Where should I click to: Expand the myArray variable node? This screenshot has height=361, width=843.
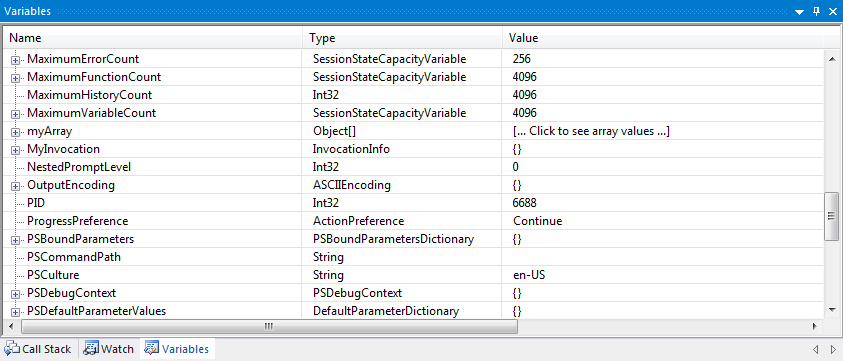(16, 132)
